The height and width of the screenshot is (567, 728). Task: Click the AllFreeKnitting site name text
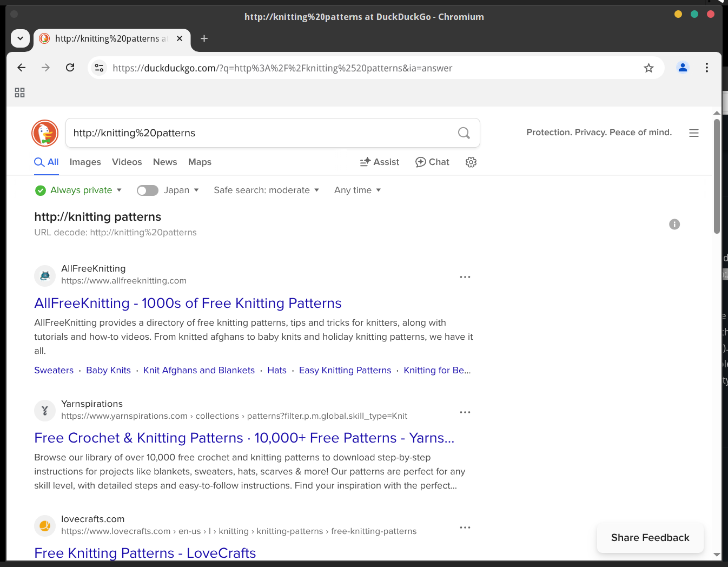coord(94,268)
